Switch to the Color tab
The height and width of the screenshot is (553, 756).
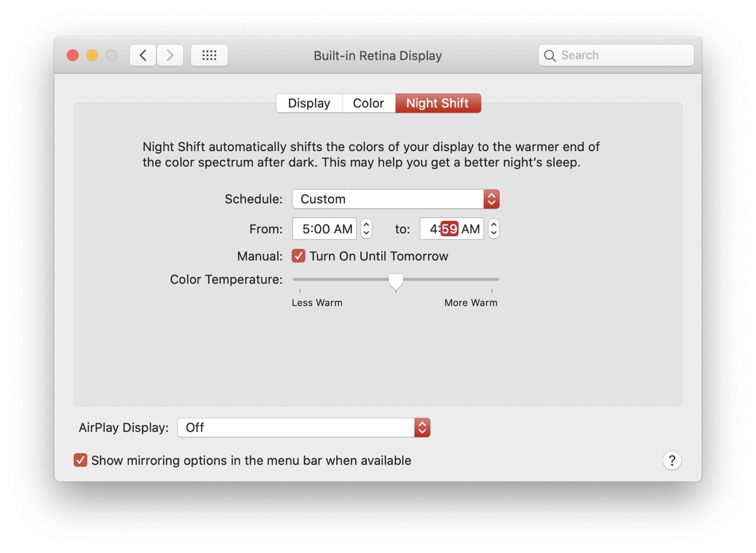(369, 103)
